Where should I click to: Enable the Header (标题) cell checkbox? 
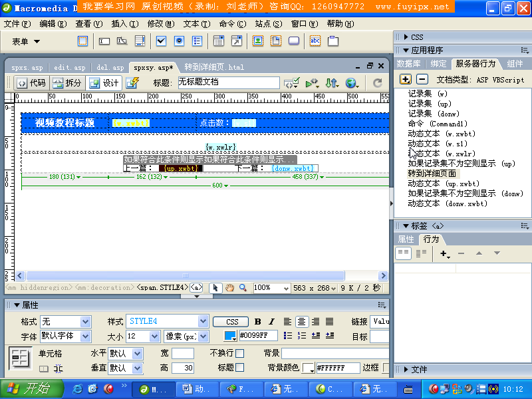point(239,368)
